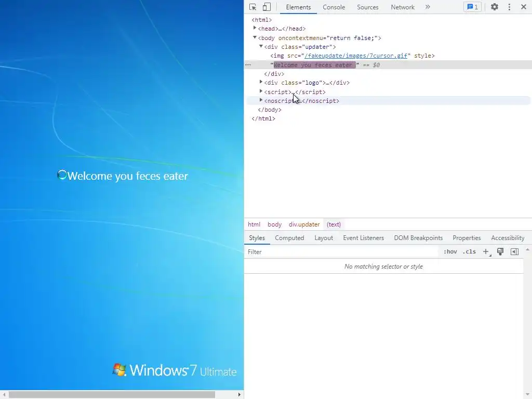Show more DevTools tabs chevron
532x399 pixels.
click(428, 7)
